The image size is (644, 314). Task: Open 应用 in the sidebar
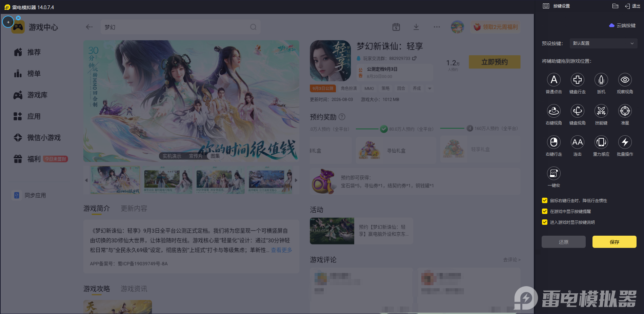pos(27,116)
